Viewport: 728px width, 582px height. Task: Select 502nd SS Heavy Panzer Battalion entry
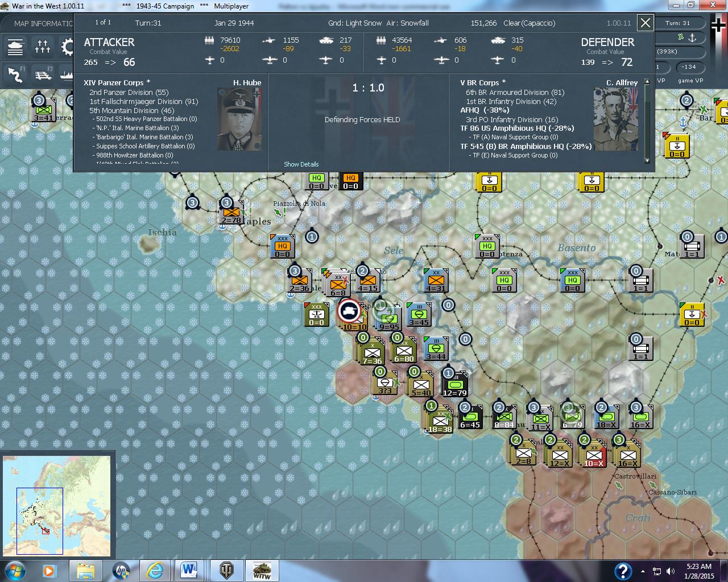(x=144, y=119)
